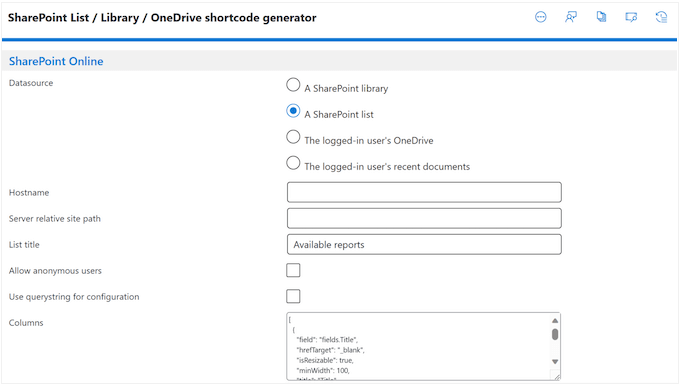The image size is (680, 384).
Task: Click the SharePoint Online section heading
Action: (56, 61)
